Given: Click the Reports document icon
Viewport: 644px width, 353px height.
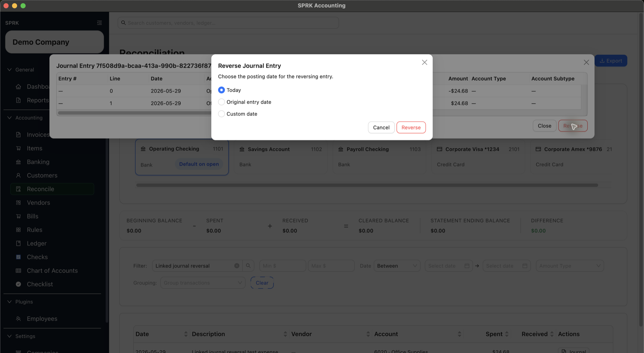Looking at the screenshot, I should [x=18, y=100].
